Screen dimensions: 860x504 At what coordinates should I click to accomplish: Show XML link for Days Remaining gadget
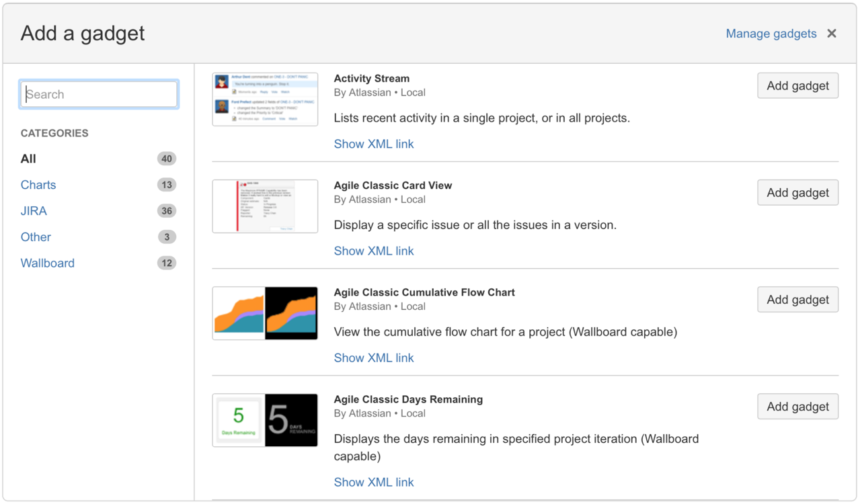[373, 482]
